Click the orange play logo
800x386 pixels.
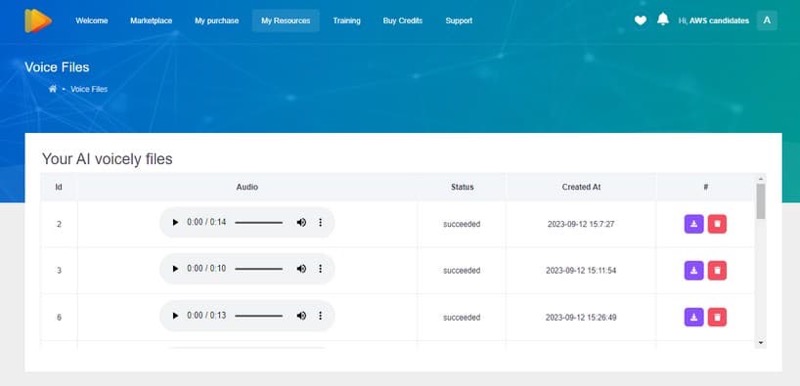point(38,20)
